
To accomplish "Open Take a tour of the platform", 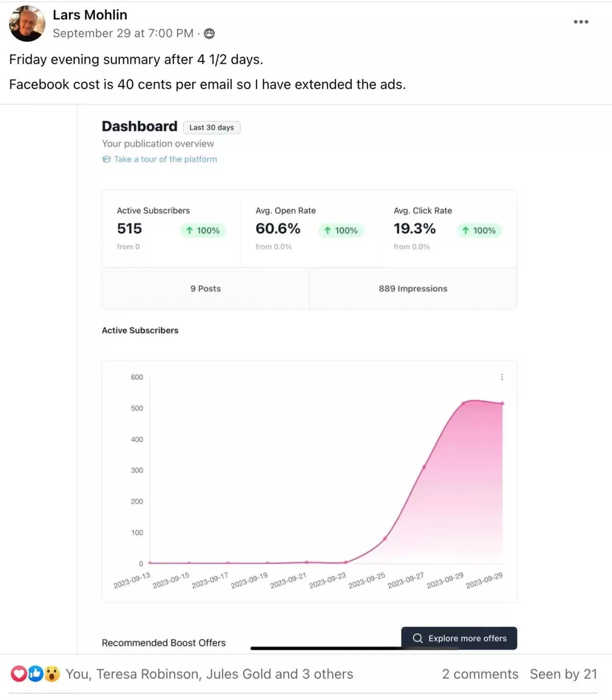I will (165, 159).
